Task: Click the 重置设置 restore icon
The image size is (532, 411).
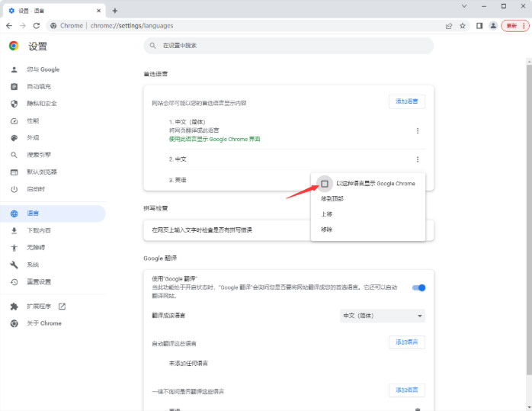Action: [14, 281]
